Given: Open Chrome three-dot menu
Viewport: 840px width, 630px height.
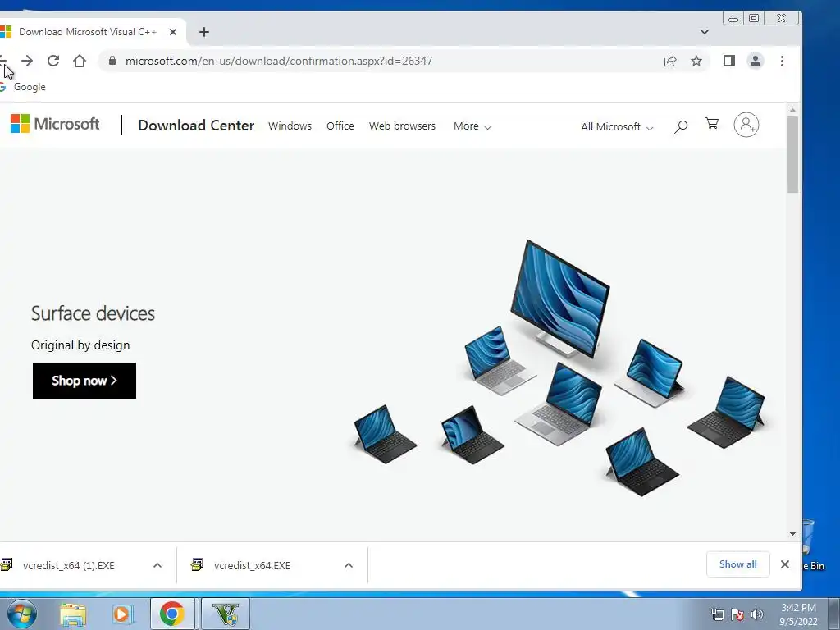Looking at the screenshot, I should [782, 61].
